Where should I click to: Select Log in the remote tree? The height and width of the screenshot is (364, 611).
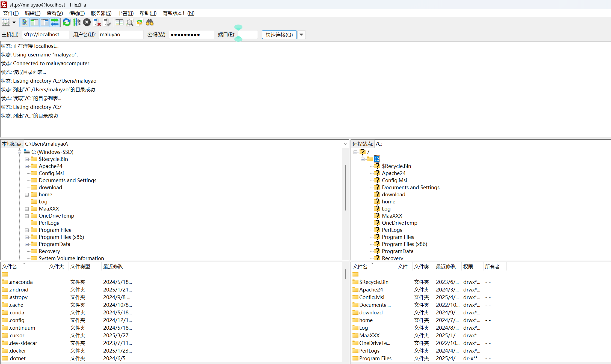[x=386, y=209]
